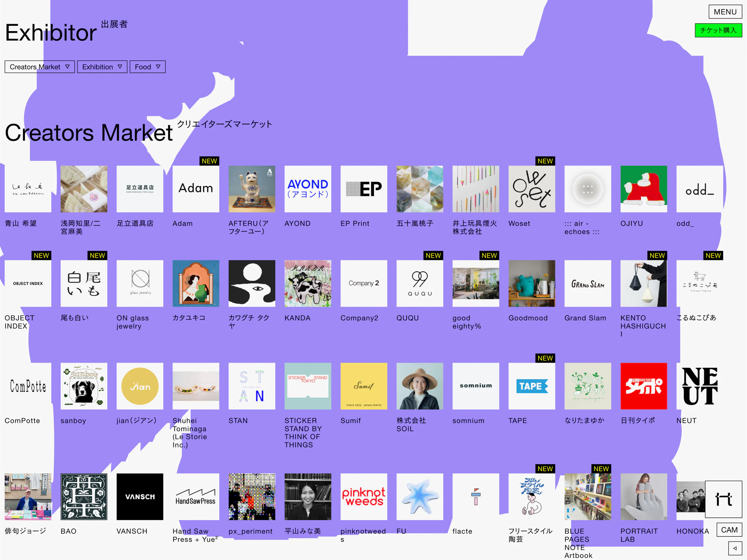
Task: Expand the Food filter dropdown
Action: (x=147, y=67)
